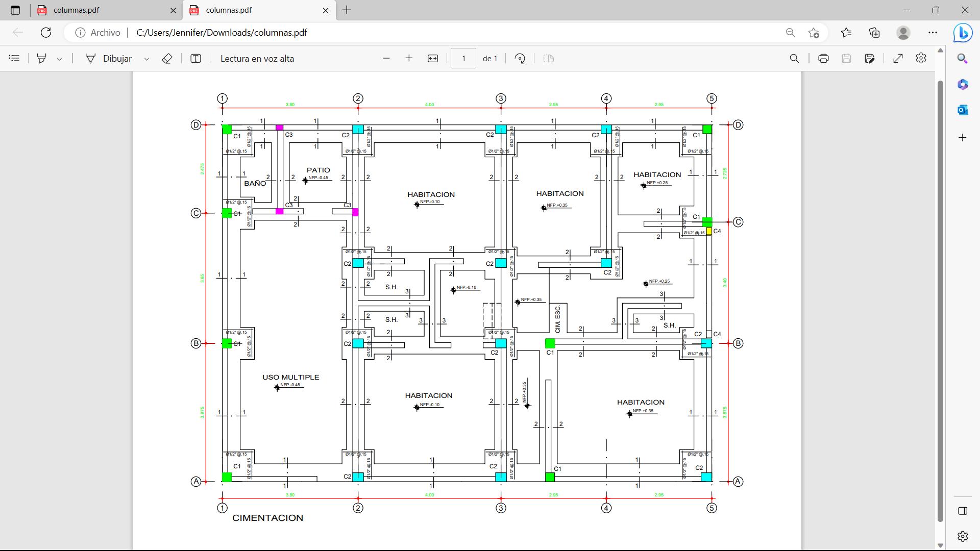Open a new browser tab
The width and height of the screenshot is (980, 551).
coord(347,10)
